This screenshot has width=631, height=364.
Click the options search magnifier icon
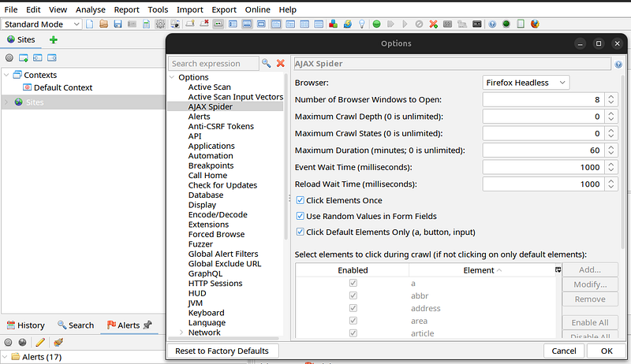pos(266,63)
